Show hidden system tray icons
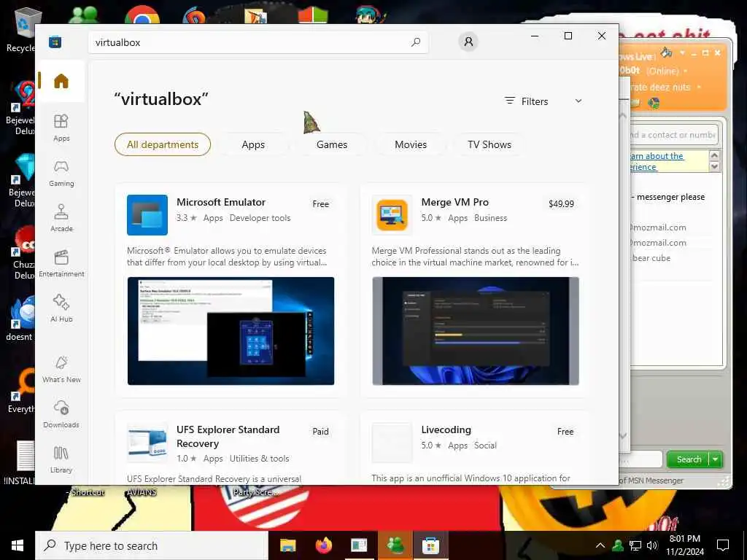This screenshot has width=747, height=560. click(x=600, y=545)
